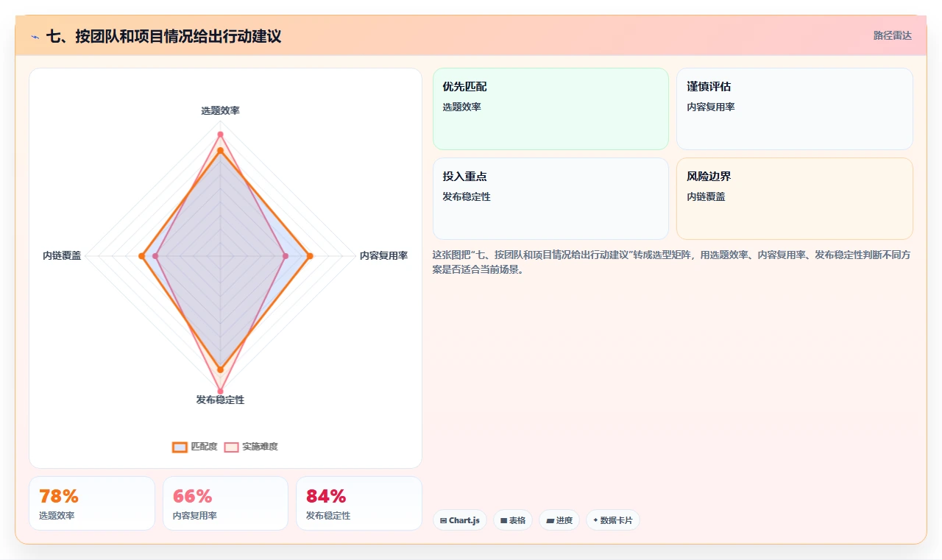Toggle the 实施难度 legend series
This screenshot has width=942, height=560.
coord(251,447)
